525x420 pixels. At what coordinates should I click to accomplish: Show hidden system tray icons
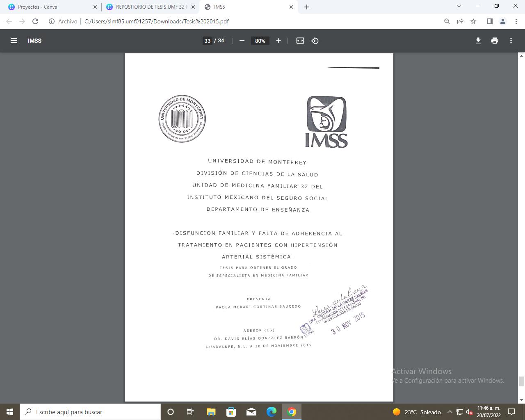point(450,412)
